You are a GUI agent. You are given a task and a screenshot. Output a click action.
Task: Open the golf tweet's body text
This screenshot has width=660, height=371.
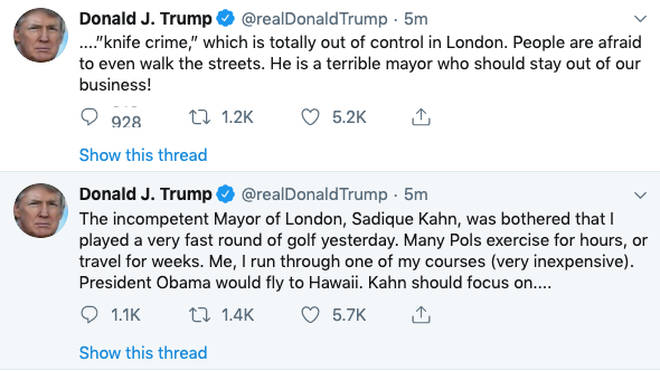pyautogui.click(x=363, y=251)
